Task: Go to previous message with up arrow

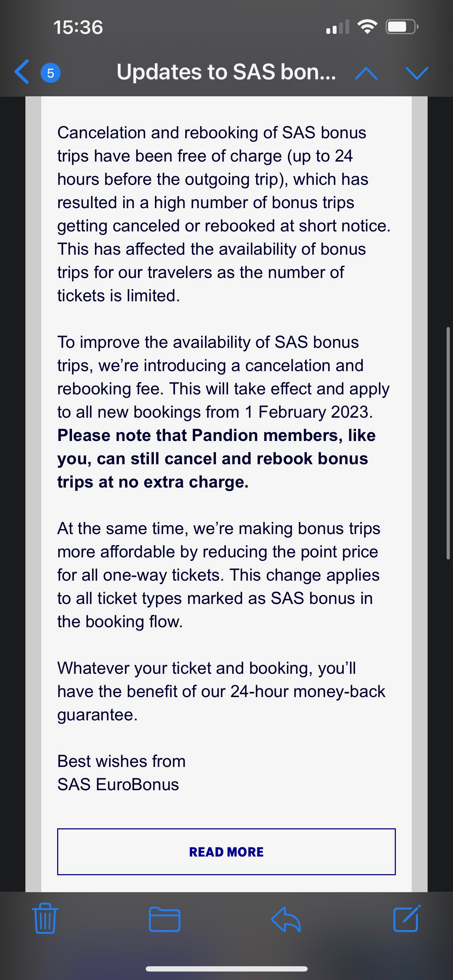Action: (x=366, y=73)
